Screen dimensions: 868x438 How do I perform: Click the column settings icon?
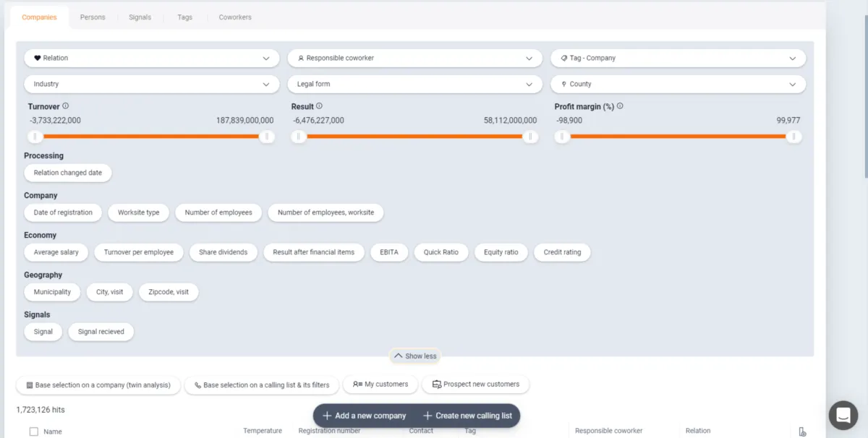[802, 431]
